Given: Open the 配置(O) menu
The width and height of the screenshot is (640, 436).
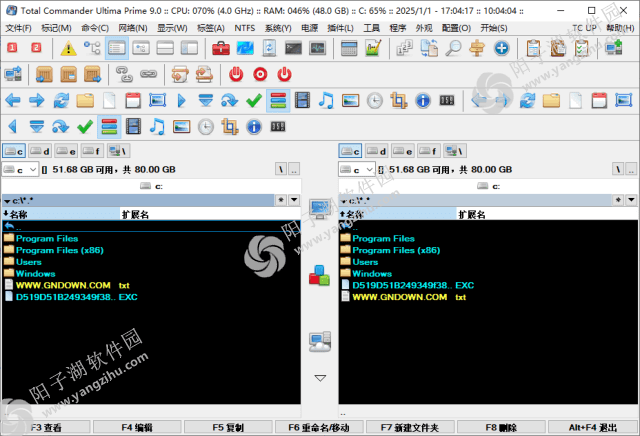Looking at the screenshot, I should (456, 28).
